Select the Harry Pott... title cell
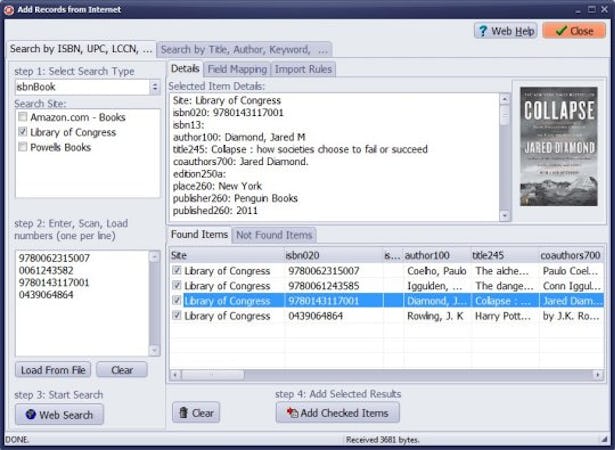Image resolution: width=615 pixels, height=450 pixels. click(x=505, y=316)
